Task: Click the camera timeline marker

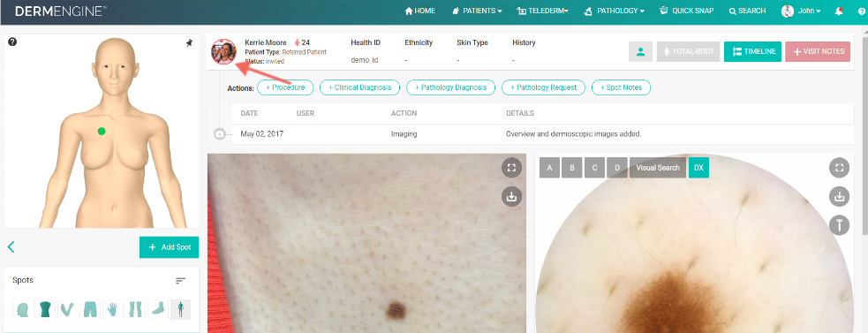Action: tap(219, 134)
